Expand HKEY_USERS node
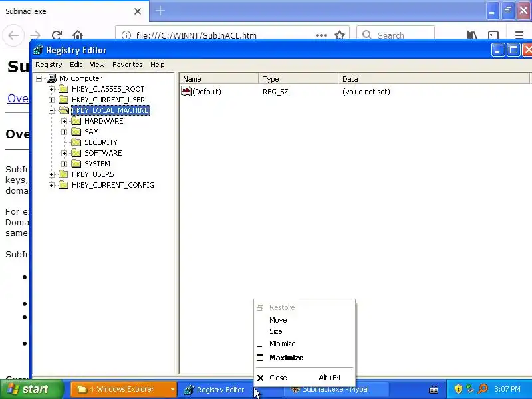Viewport: 532px width, 399px height. (x=52, y=174)
